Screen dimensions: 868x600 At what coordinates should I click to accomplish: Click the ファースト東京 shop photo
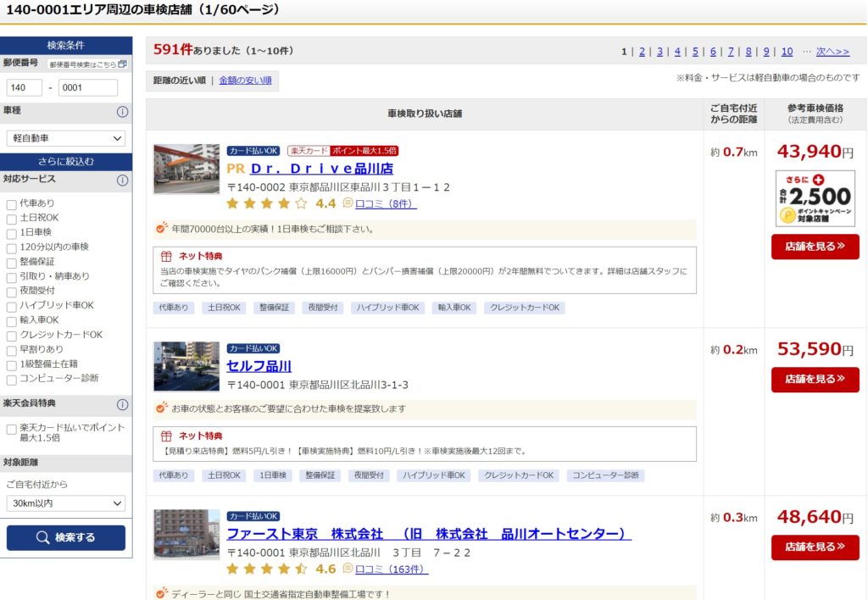186,534
